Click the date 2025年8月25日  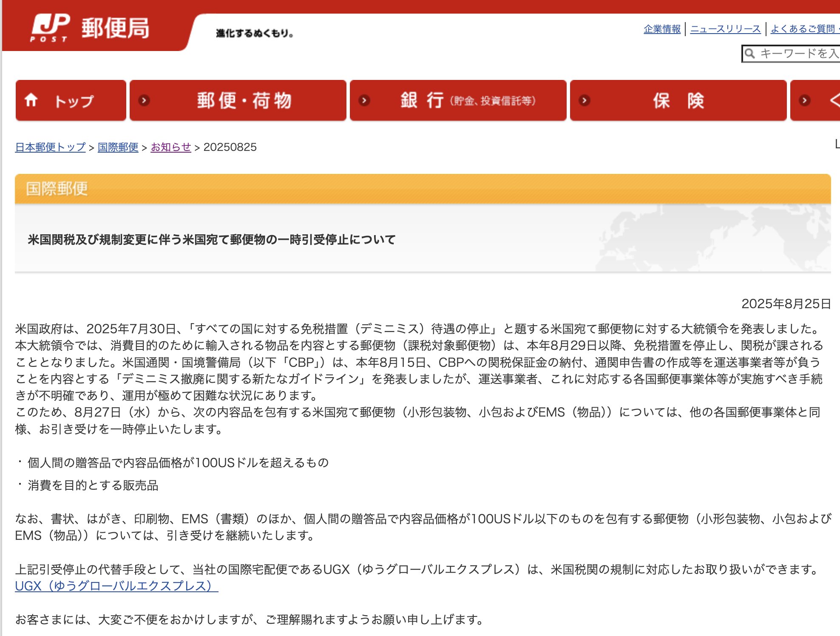[786, 304]
